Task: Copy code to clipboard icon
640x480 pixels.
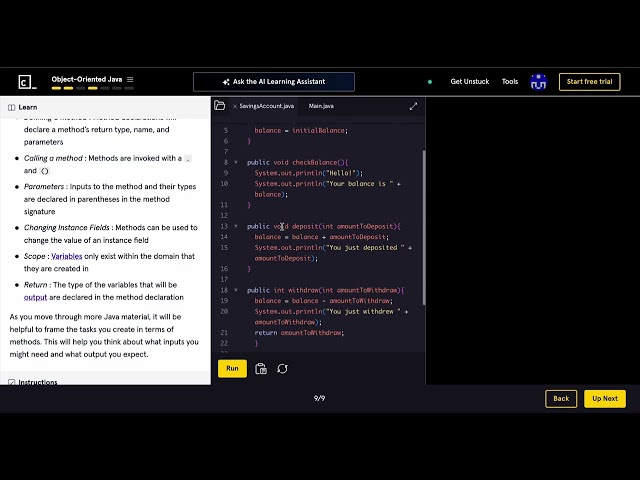Action: point(261,369)
